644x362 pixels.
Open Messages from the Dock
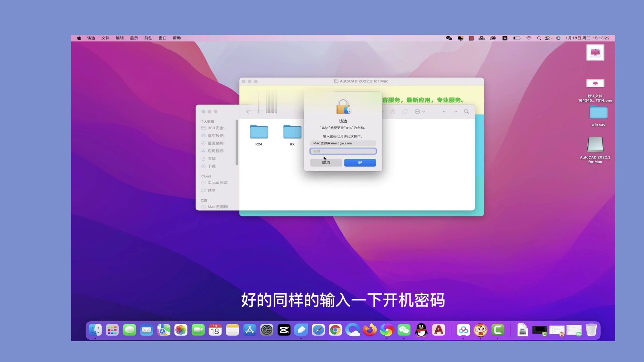pyautogui.click(x=129, y=330)
